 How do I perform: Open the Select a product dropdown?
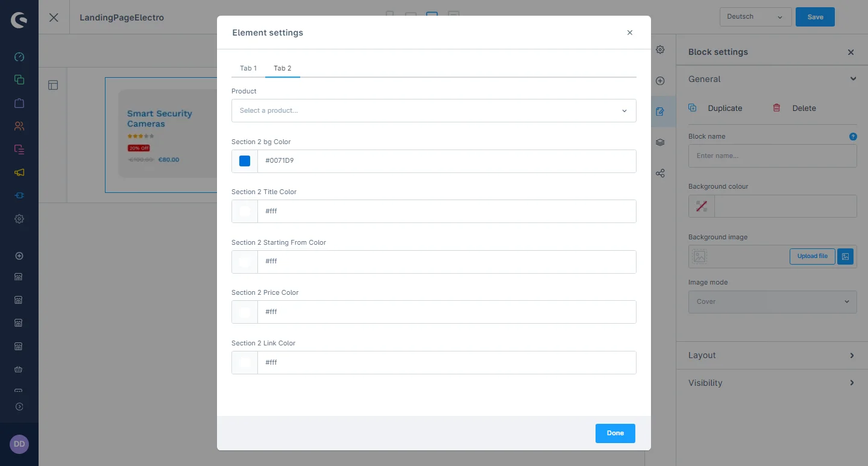(x=433, y=111)
